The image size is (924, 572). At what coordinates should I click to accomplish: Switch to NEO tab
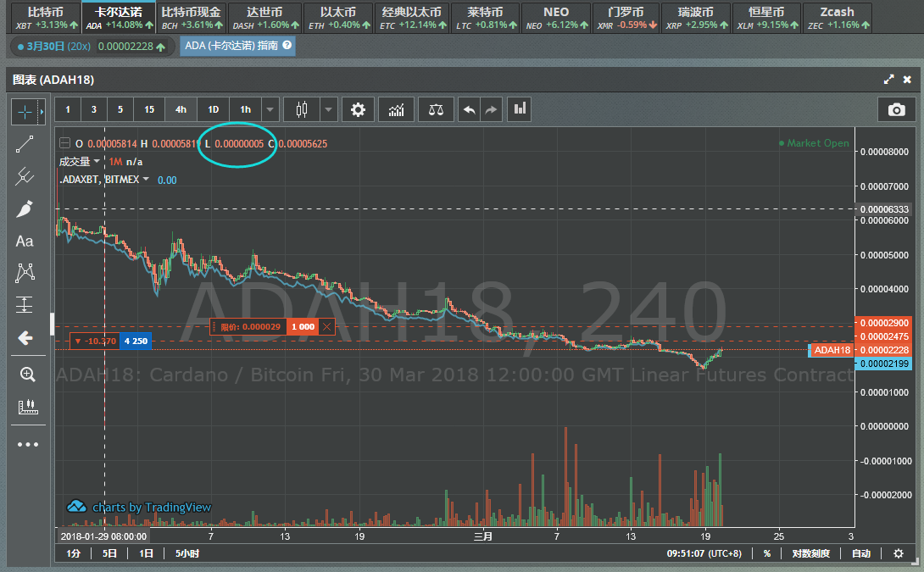click(556, 18)
